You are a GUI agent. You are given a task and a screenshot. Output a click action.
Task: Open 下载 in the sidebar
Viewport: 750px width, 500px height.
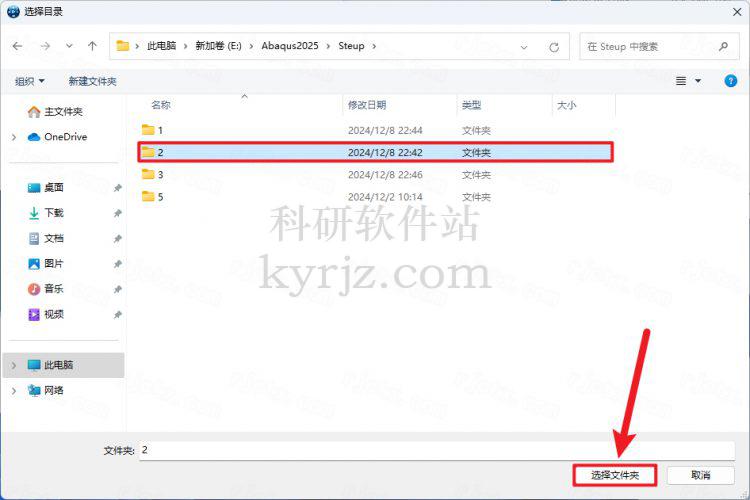pyautogui.click(x=46, y=213)
